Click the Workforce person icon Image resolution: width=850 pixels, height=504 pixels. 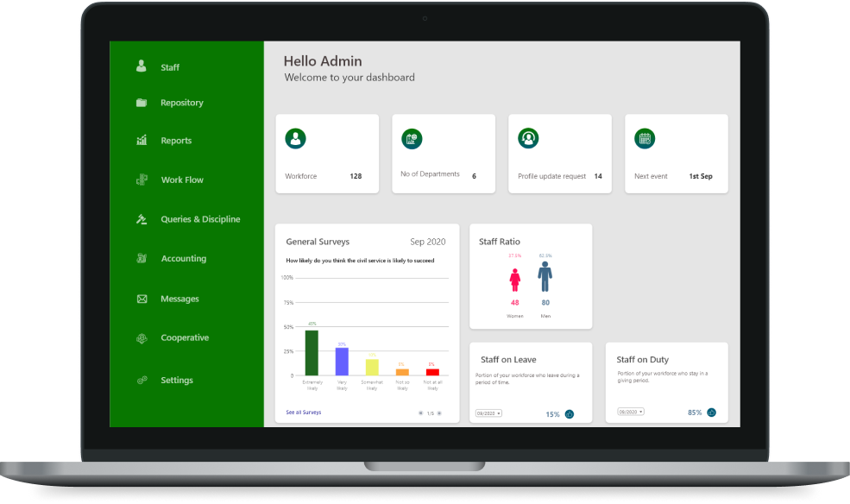pyautogui.click(x=296, y=137)
